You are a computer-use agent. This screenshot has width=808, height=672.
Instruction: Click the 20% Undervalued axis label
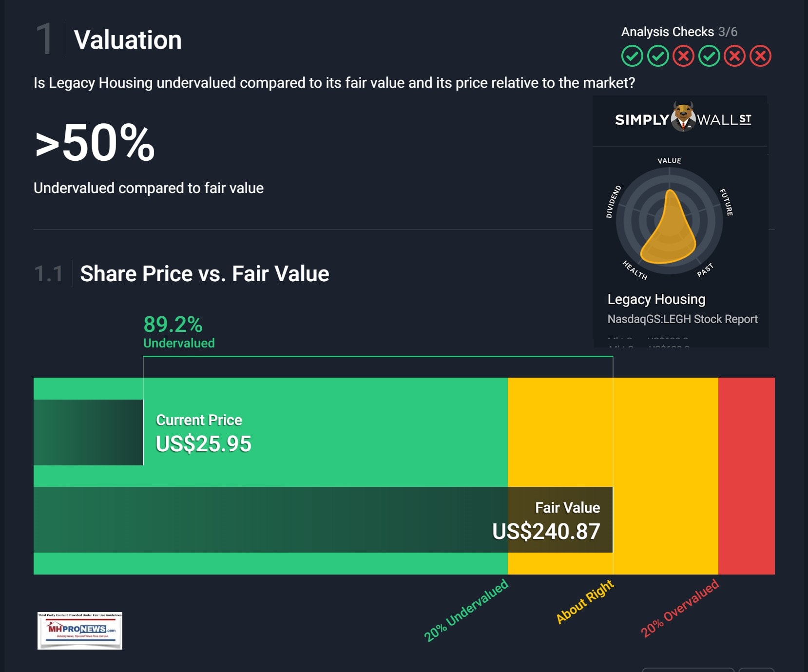pos(466,610)
